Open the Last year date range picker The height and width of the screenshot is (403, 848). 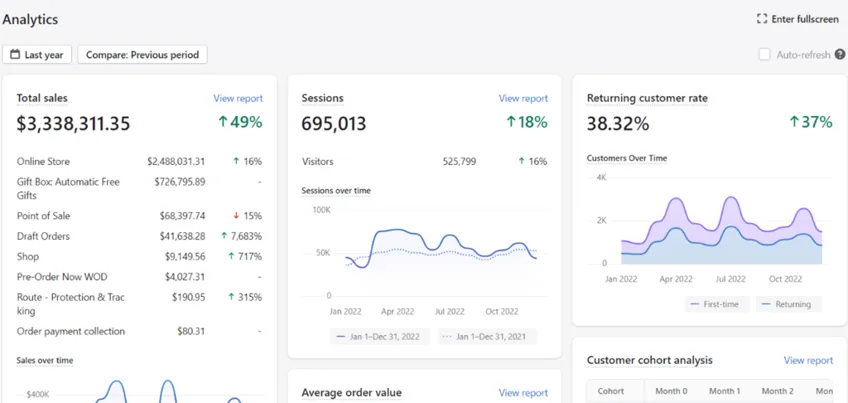tap(37, 55)
